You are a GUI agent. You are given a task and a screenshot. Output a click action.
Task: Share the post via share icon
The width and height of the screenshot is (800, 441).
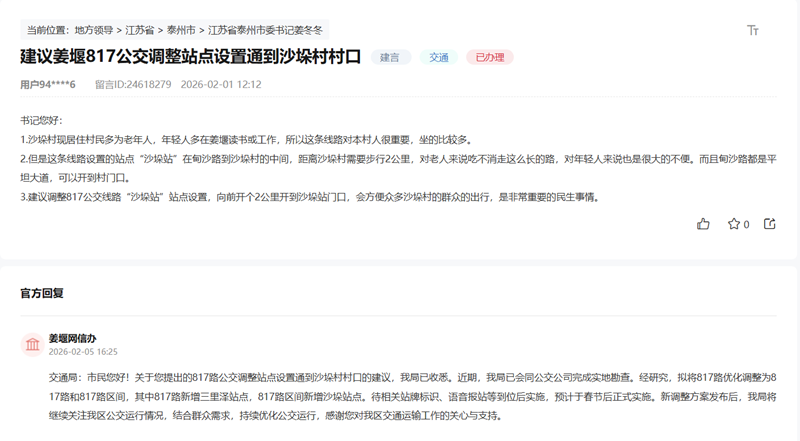[x=769, y=224]
